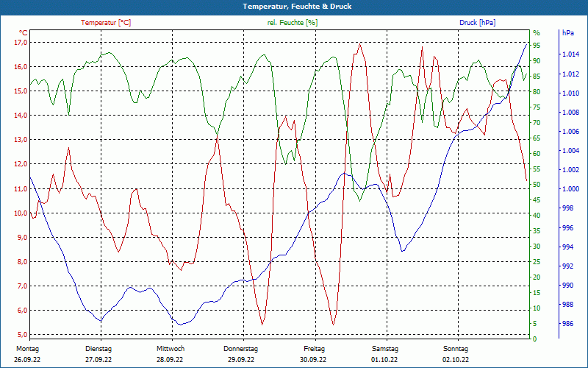Viewport: 588px width, 368px height.
Task: Click the 998 pressure axis value
Action: click(567, 208)
